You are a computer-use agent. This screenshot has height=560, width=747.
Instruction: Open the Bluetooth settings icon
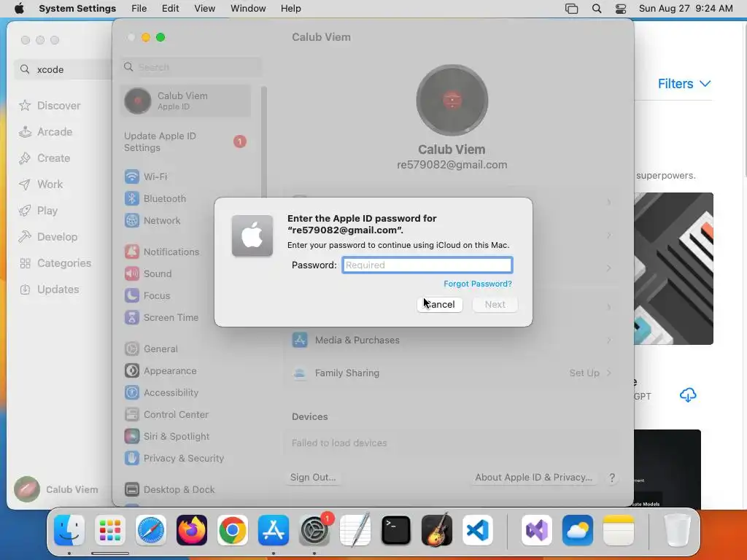132,198
